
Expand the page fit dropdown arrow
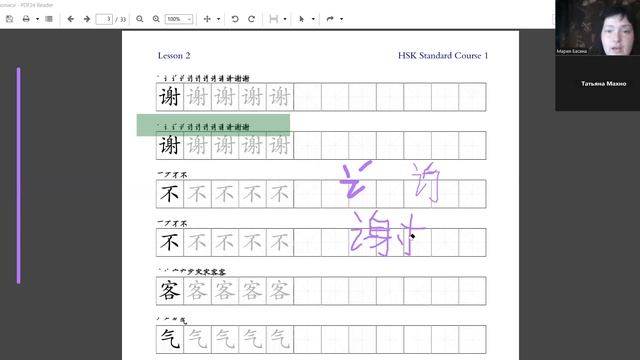(x=285, y=19)
